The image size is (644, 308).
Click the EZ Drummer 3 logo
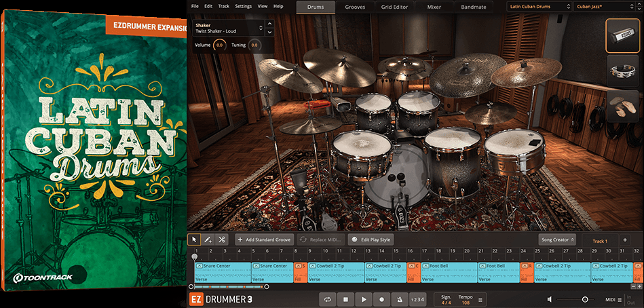click(x=221, y=300)
